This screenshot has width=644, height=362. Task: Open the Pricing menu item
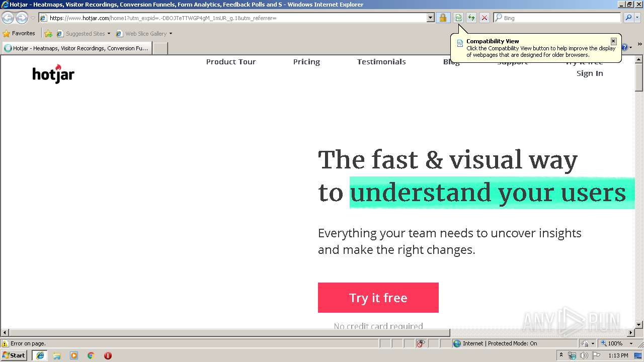click(x=306, y=62)
